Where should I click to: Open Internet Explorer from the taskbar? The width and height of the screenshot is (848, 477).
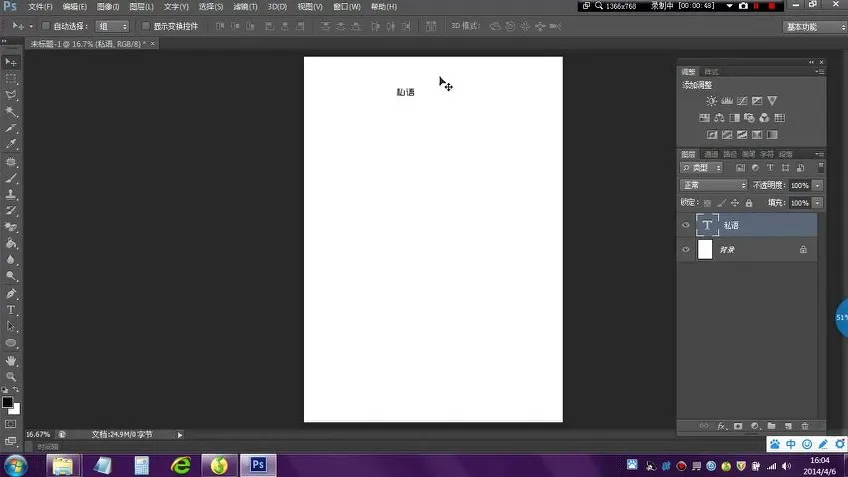pos(180,465)
